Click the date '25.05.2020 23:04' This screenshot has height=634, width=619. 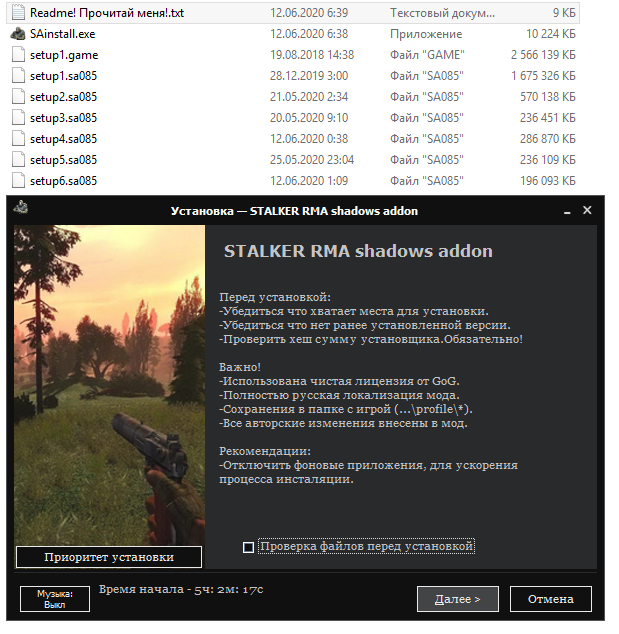click(x=312, y=160)
